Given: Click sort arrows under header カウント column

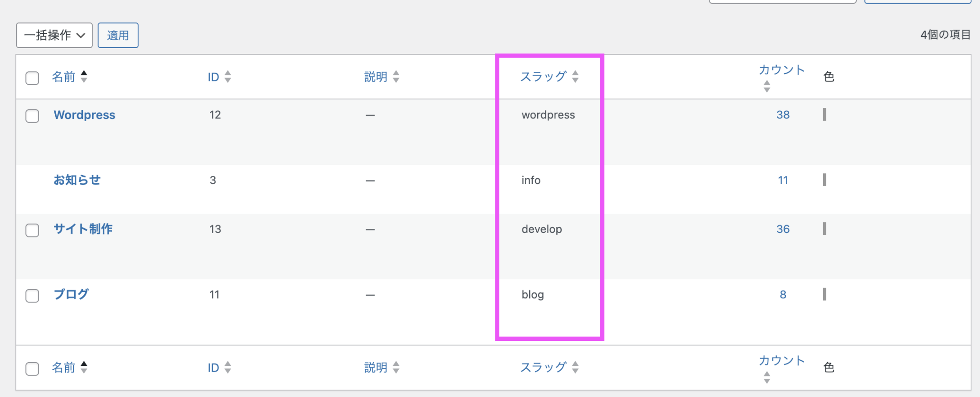Looking at the screenshot, I should coord(767,86).
